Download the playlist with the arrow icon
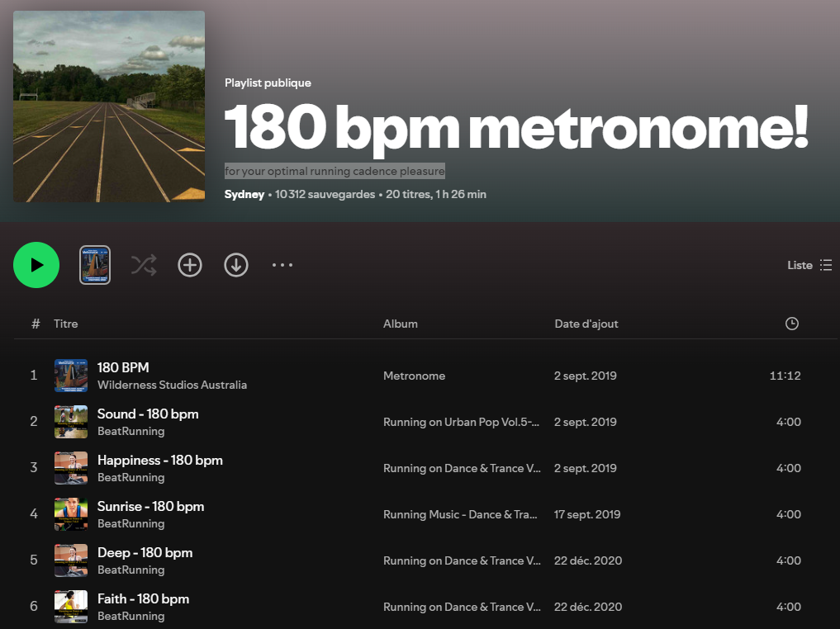The image size is (840, 629). coord(236,265)
